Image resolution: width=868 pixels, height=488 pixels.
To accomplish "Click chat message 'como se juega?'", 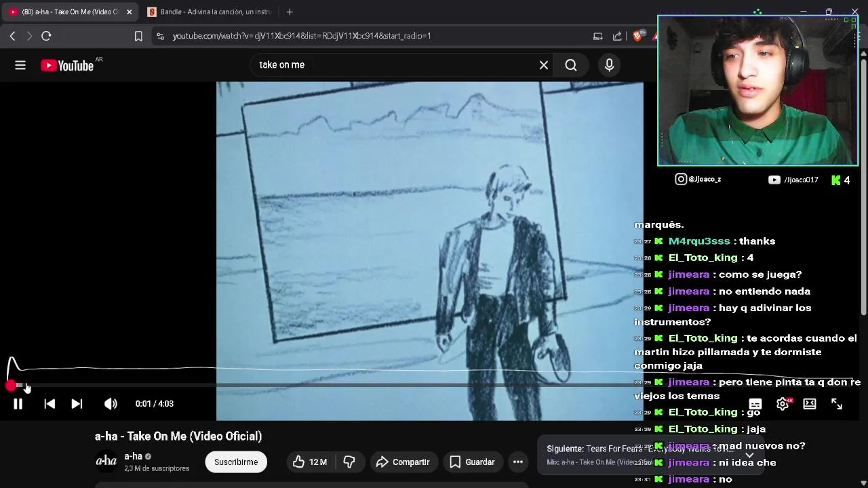I will tap(760, 274).
